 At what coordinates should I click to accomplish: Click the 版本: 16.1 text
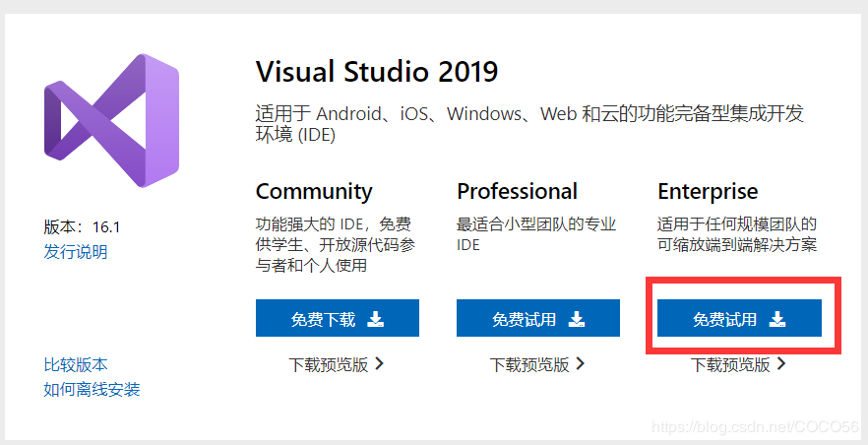coord(82,226)
